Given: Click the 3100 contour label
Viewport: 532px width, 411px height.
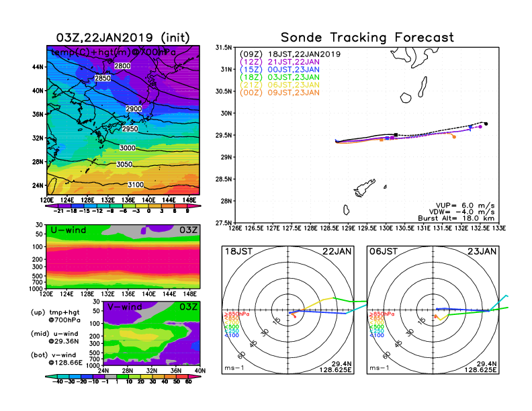Looking at the screenshot, I should point(136,185).
